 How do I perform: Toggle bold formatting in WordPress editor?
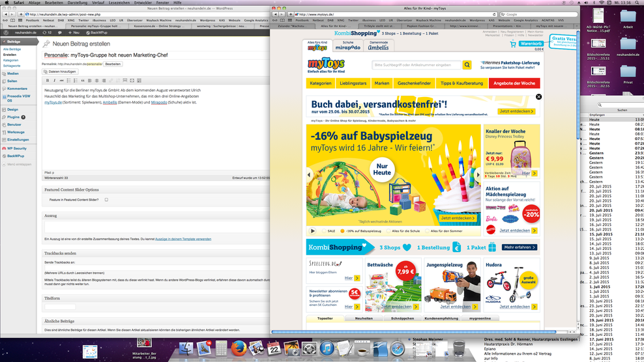pyautogui.click(x=47, y=81)
